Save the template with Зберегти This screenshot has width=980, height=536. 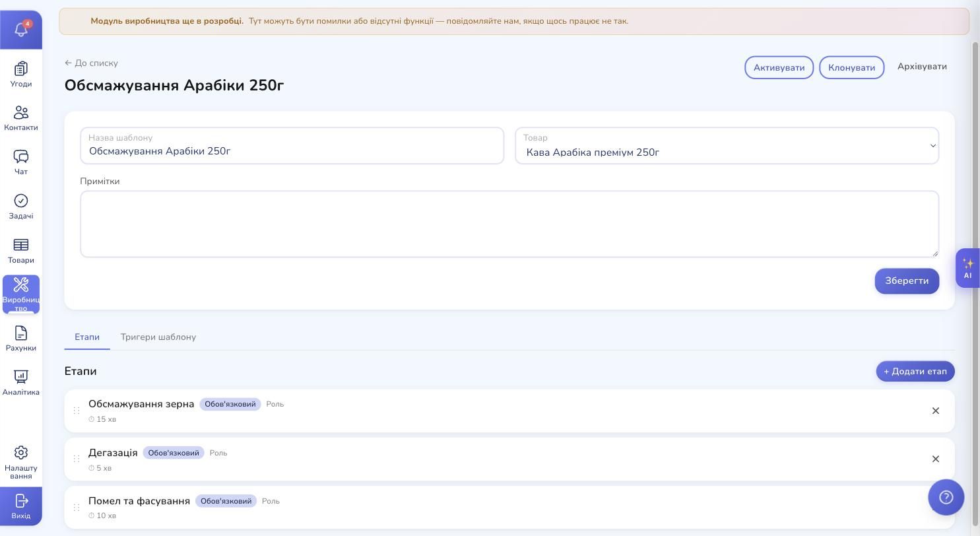(x=907, y=281)
